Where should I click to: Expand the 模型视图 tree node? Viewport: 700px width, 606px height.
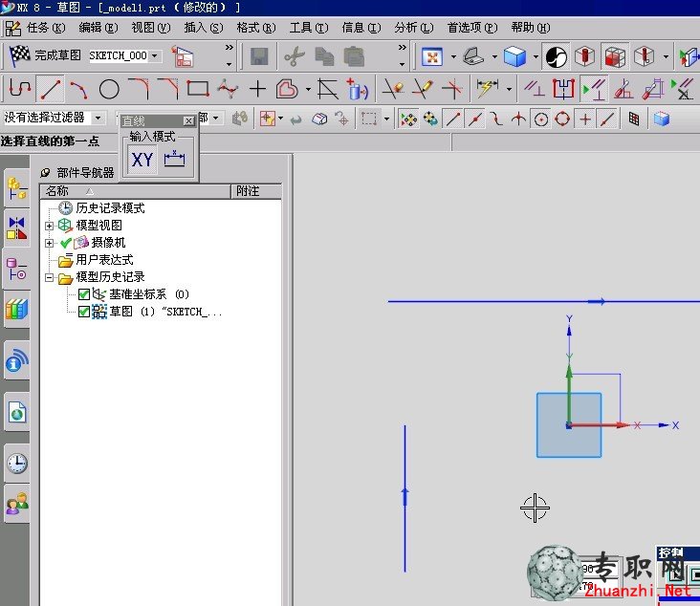click(49, 226)
